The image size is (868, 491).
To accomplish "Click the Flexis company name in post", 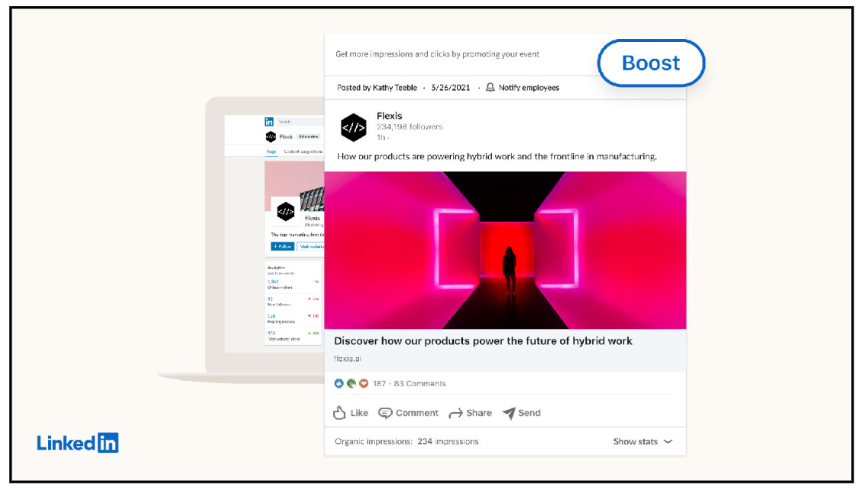I will (x=389, y=116).
